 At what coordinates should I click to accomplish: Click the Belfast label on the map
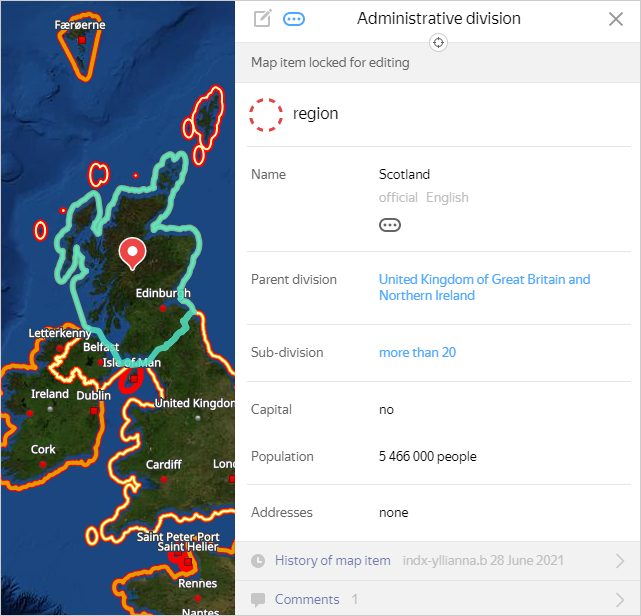[x=101, y=347]
